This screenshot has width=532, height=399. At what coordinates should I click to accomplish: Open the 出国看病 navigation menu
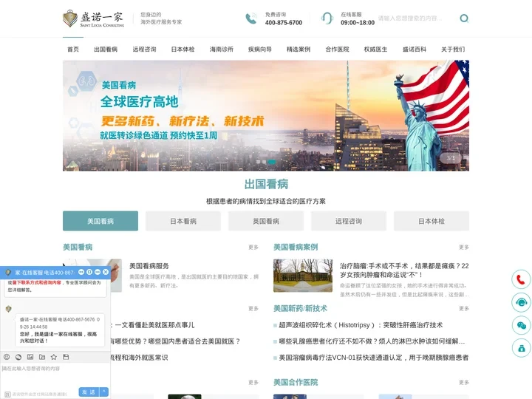[106, 50]
